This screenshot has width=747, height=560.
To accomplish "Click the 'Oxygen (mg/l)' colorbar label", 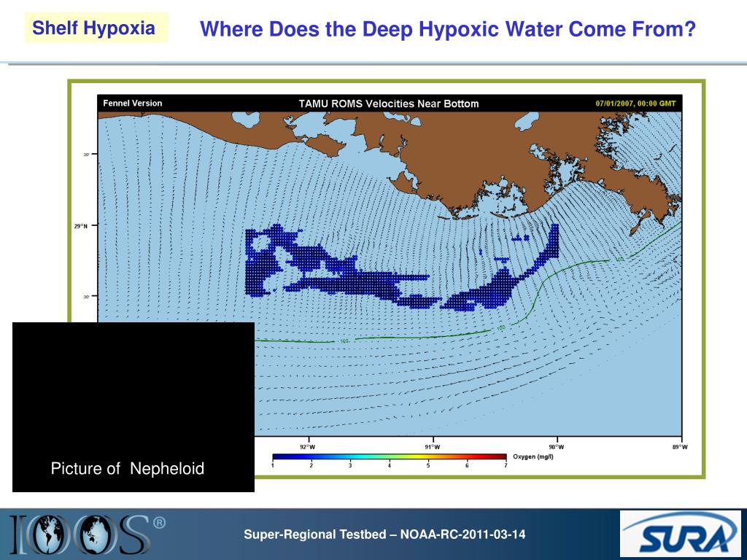I will tap(533, 456).
